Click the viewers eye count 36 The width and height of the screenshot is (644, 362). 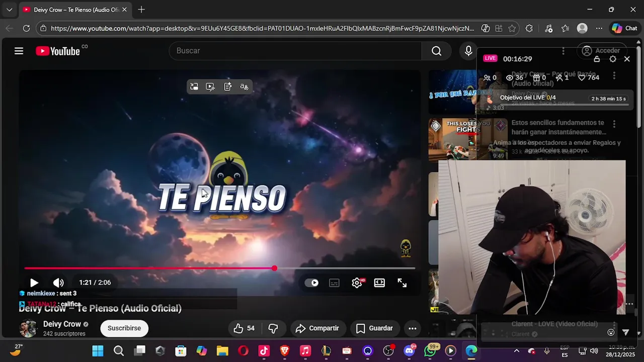pyautogui.click(x=514, y=77)
